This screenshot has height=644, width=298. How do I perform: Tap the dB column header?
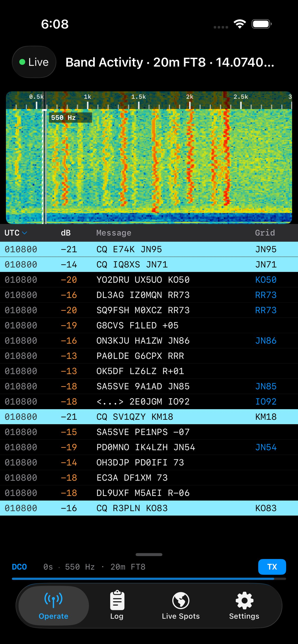pyautogui.click(x=66, y=233)
